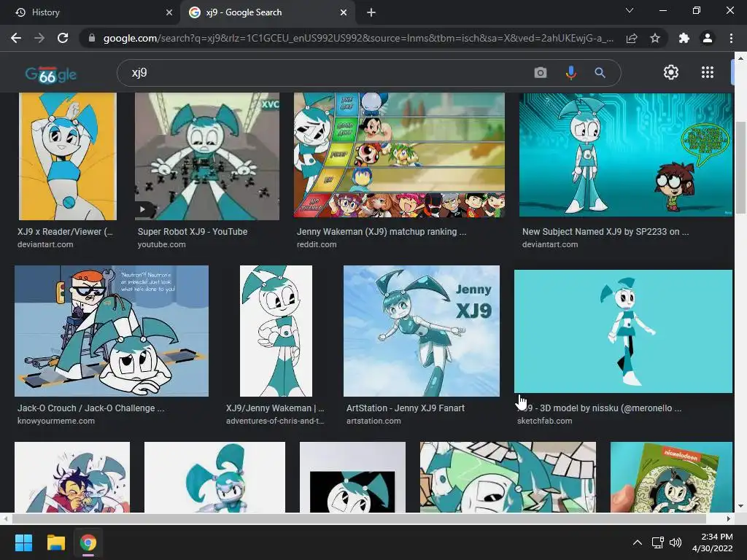Viewport: 747px width, 560px height.
Task: Open the Windows Start menu
Action: click(x=23, y=542)
